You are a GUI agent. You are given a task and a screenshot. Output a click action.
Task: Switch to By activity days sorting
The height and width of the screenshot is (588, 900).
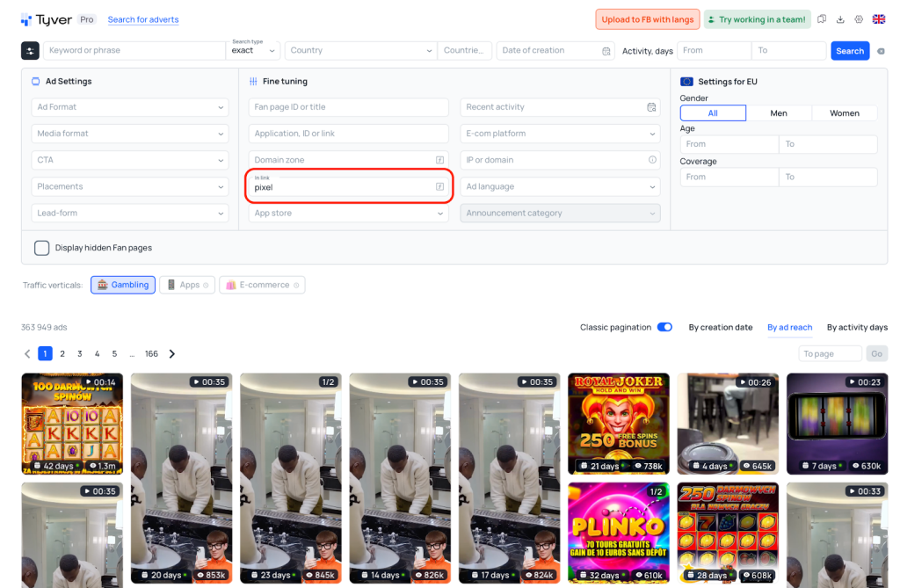pos(856,327)
